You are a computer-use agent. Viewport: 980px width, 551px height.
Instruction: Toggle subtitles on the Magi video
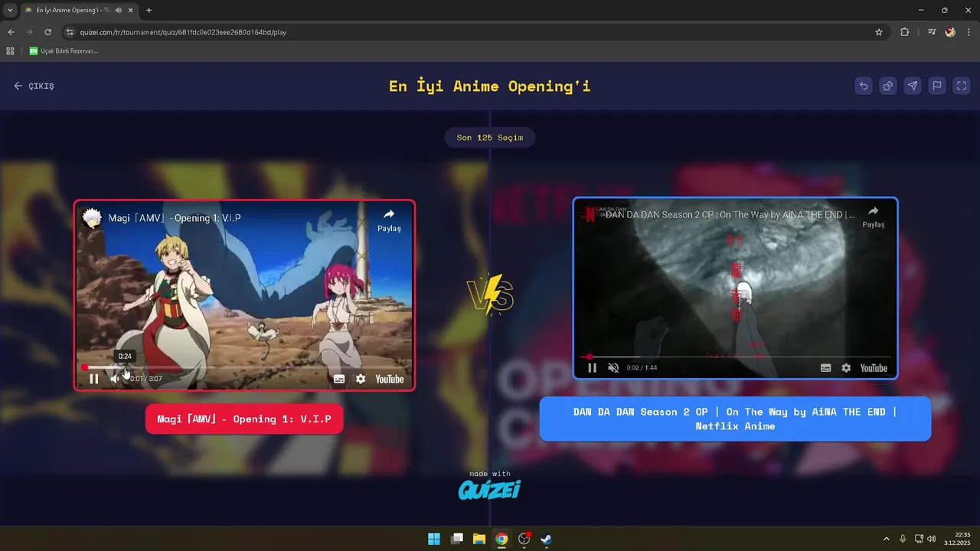click(x=339, y=379)
